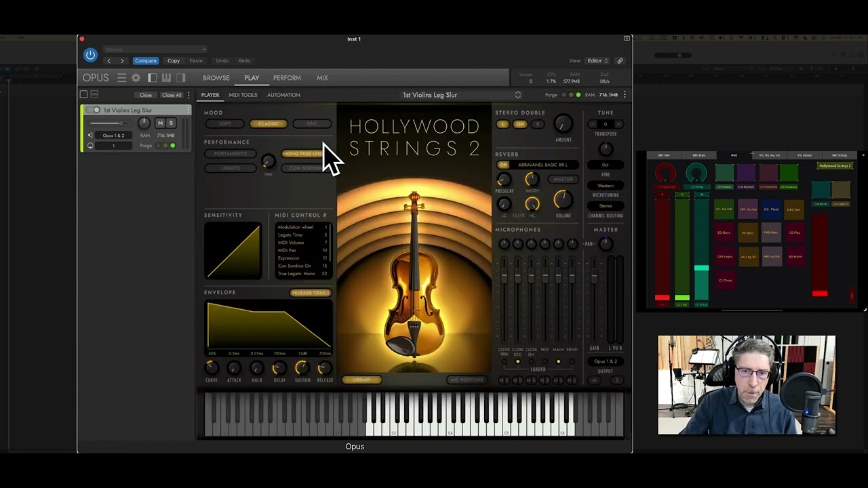The image size is (868, 488).
Task: Open Opus settings gear
Action: coord(136,78)
